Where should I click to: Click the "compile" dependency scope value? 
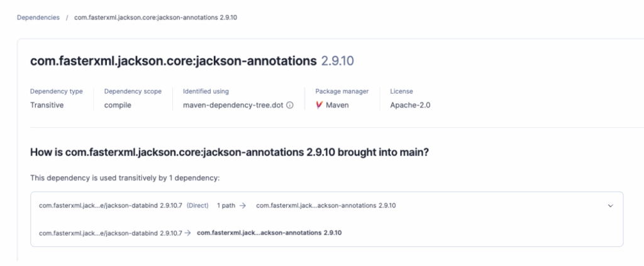118,105
